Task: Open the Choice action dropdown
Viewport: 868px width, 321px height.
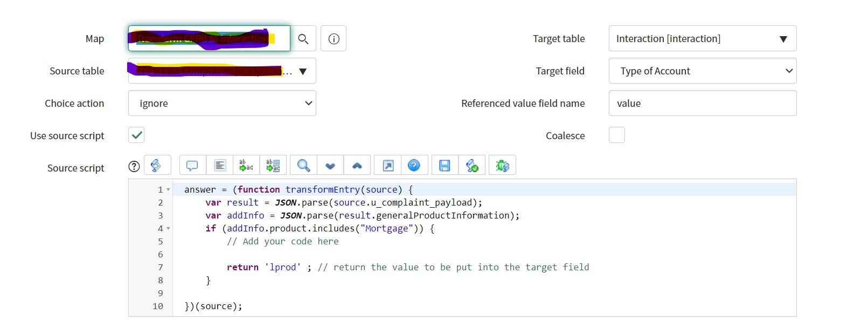Action: [x=222, y=103]
